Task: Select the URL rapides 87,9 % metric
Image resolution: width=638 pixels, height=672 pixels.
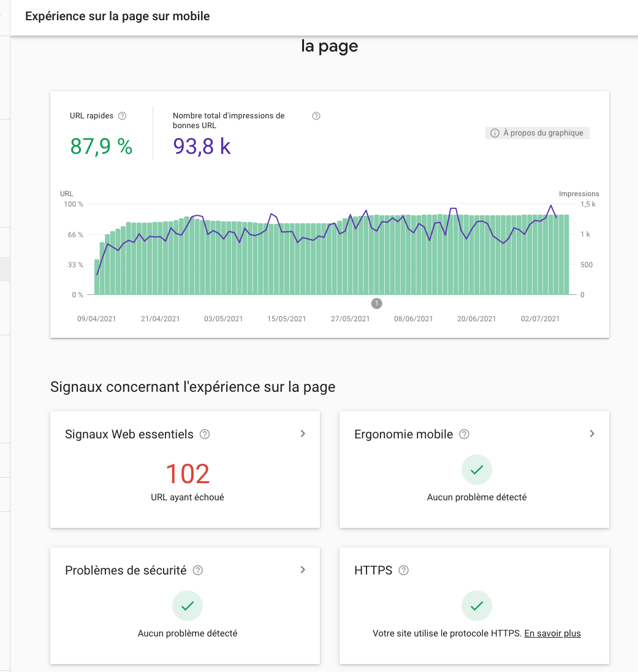Action: coord(101,147)
